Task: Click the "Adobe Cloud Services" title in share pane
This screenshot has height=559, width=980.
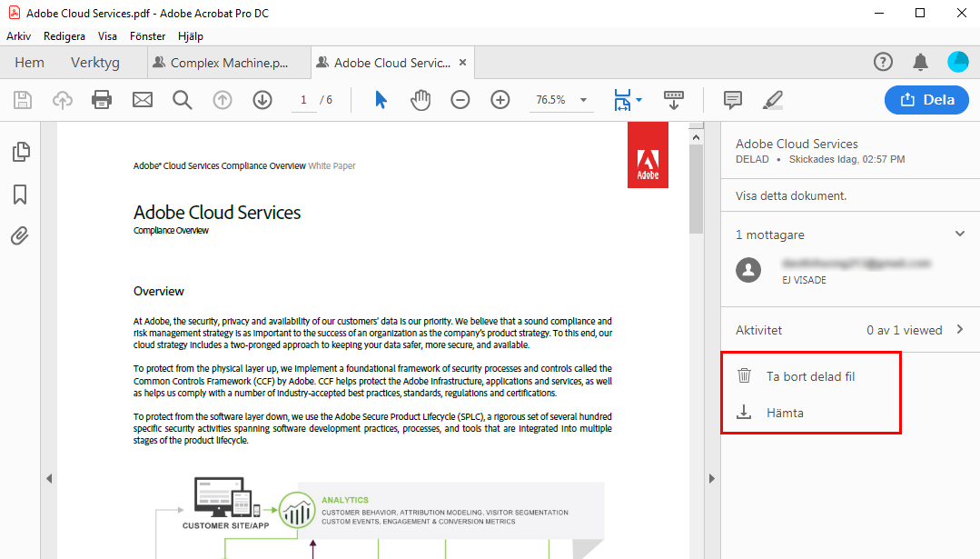Action: pos(797,144)
